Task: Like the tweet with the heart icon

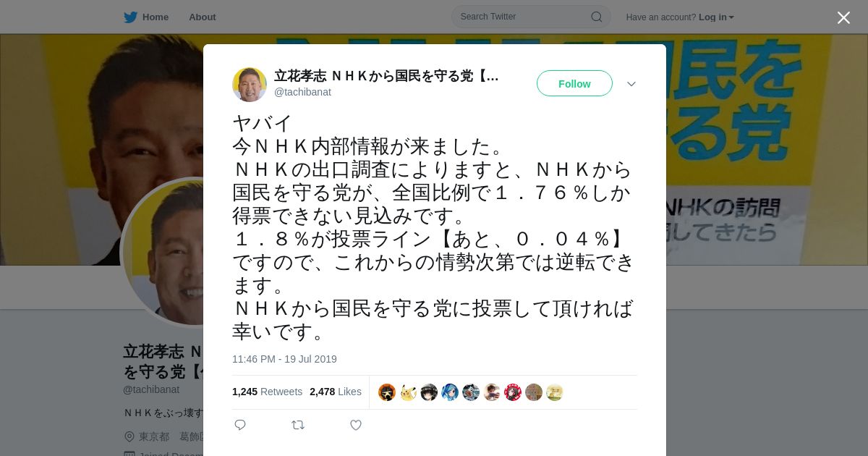Action: (x=356, y=425)
